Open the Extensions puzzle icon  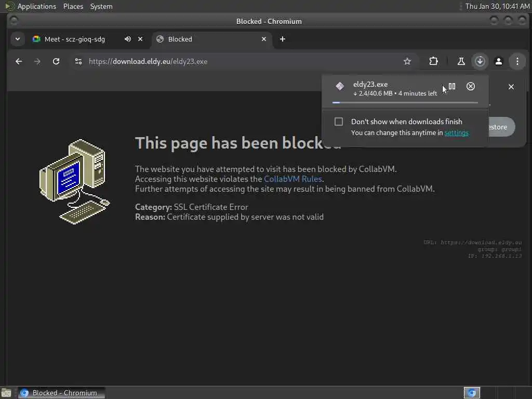433,61
